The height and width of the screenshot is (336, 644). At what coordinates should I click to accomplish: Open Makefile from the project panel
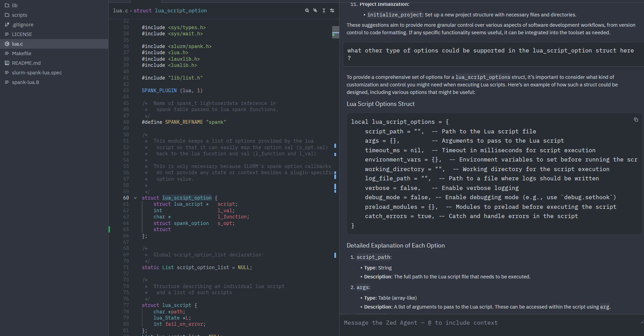pyautogui.click(x=21, y=53)
